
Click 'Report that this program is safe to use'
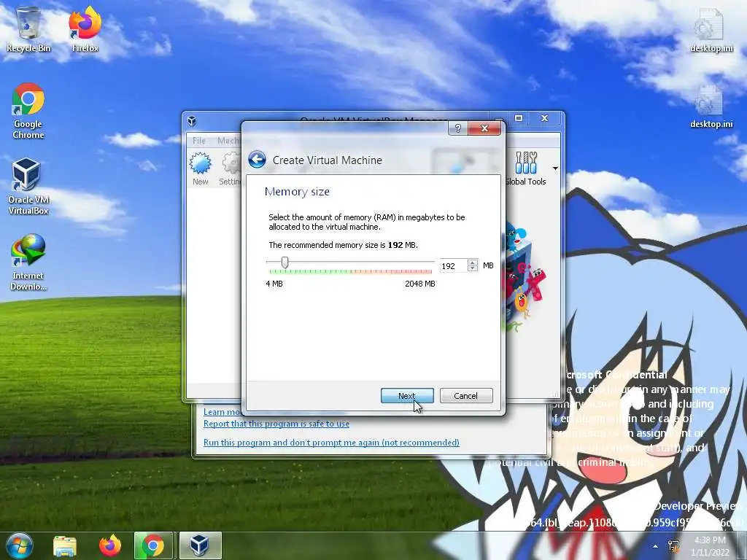point(276,424)
